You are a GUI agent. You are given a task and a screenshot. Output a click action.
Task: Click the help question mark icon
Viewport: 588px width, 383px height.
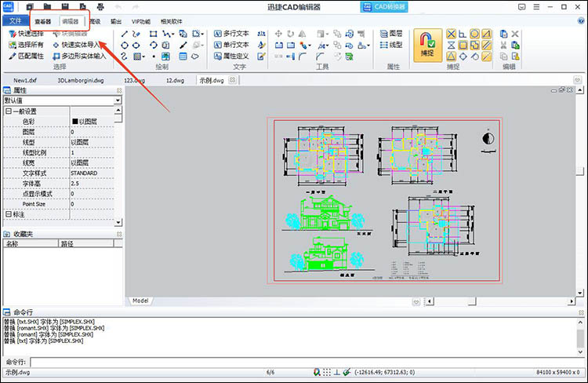coord(581,21)
